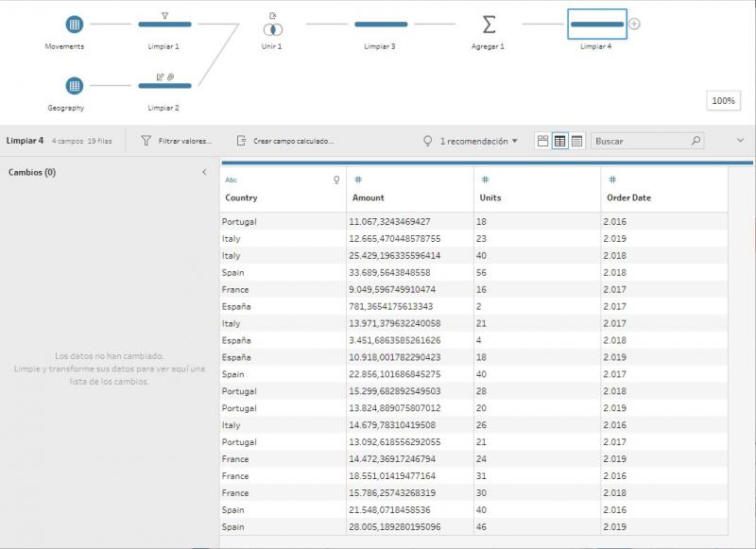
Task: Switch to list view
Action: tap(576, 141)
